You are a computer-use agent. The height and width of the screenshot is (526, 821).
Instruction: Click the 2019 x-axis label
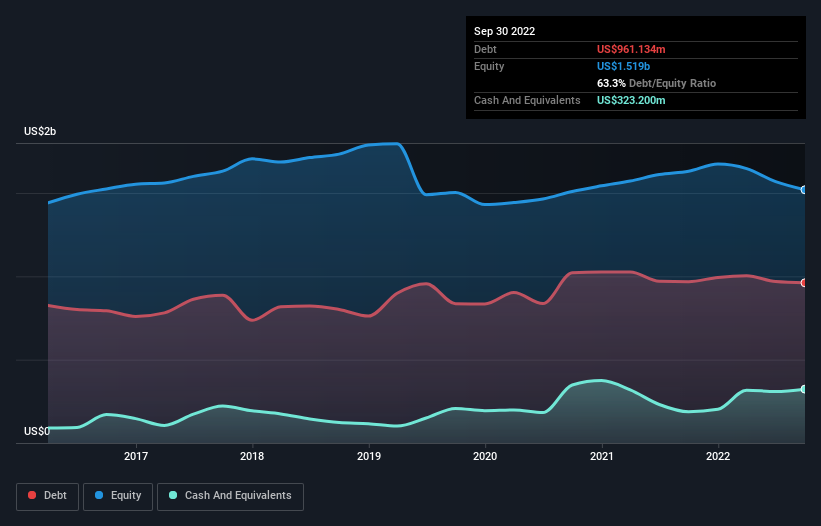coord(369,456)
